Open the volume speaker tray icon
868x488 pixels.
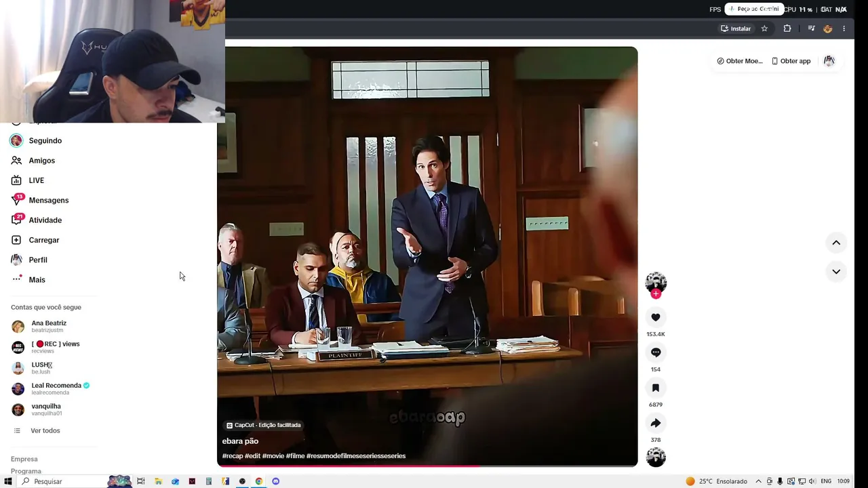click(812, 481)
